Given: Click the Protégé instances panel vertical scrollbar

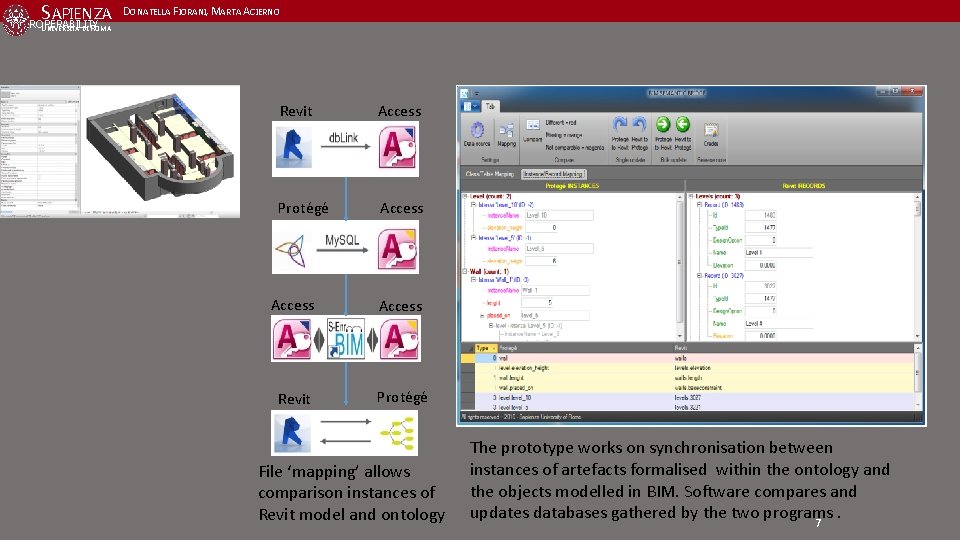Looking at the screenshot, I should click(x=680, y=266).
